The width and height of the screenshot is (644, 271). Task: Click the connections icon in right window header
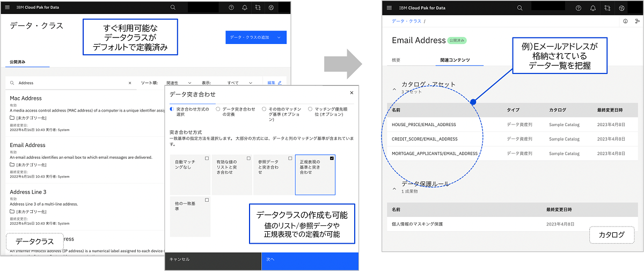(608, 8)
